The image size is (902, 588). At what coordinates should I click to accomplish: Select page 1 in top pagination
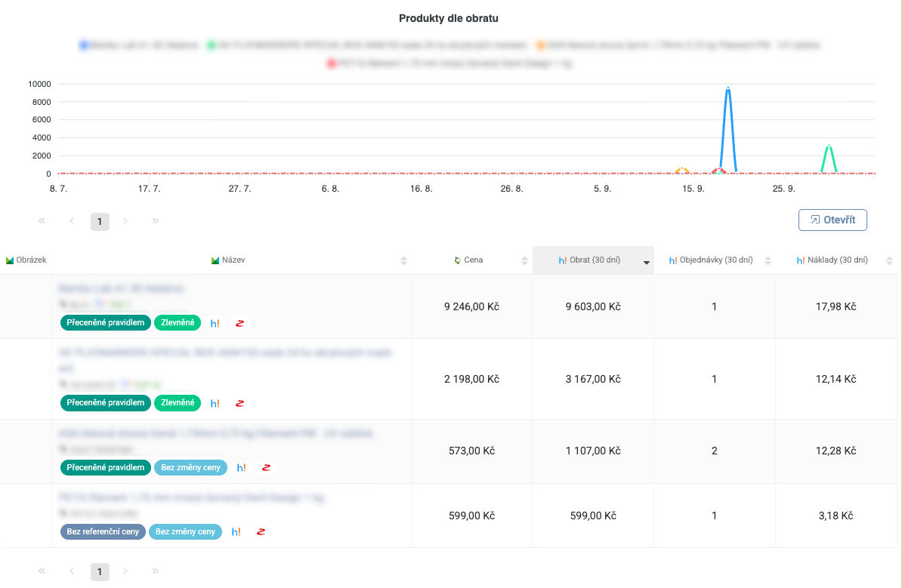point(100,221)
